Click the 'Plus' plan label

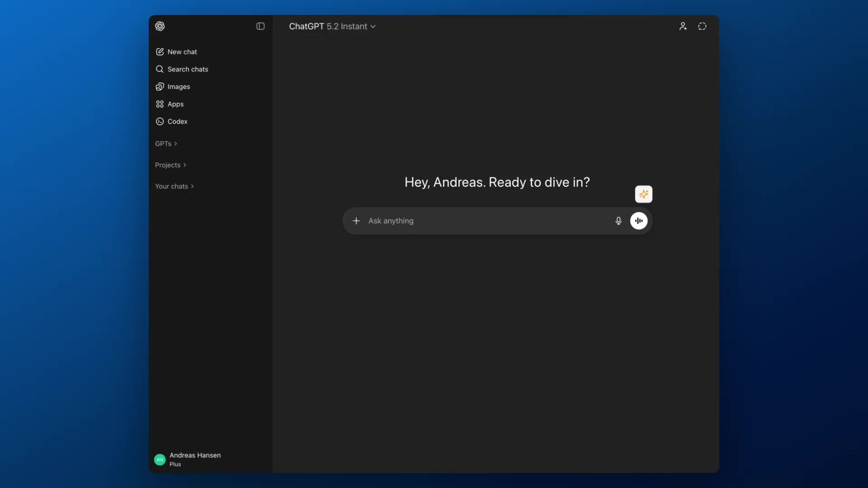175,465
